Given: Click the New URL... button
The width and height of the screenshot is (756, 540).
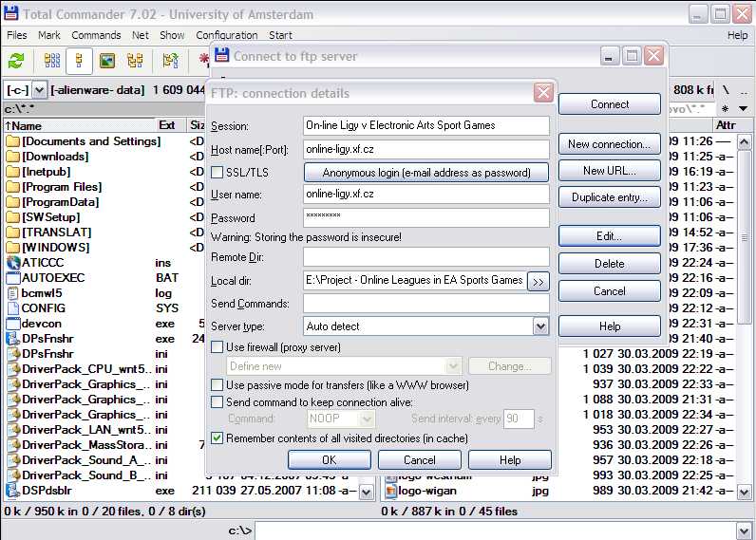Looking at the screenshot, I should 610,171.
